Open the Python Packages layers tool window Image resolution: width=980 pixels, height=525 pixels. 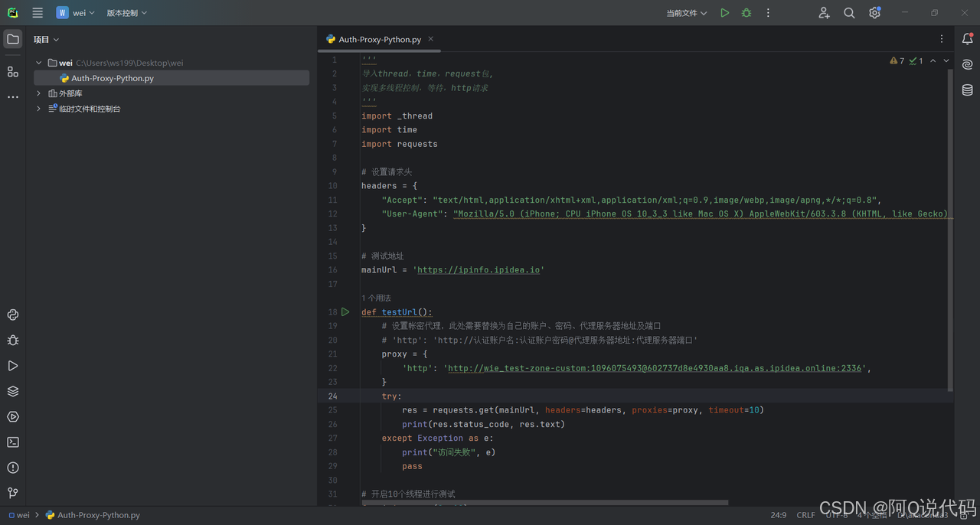[13, 391]
